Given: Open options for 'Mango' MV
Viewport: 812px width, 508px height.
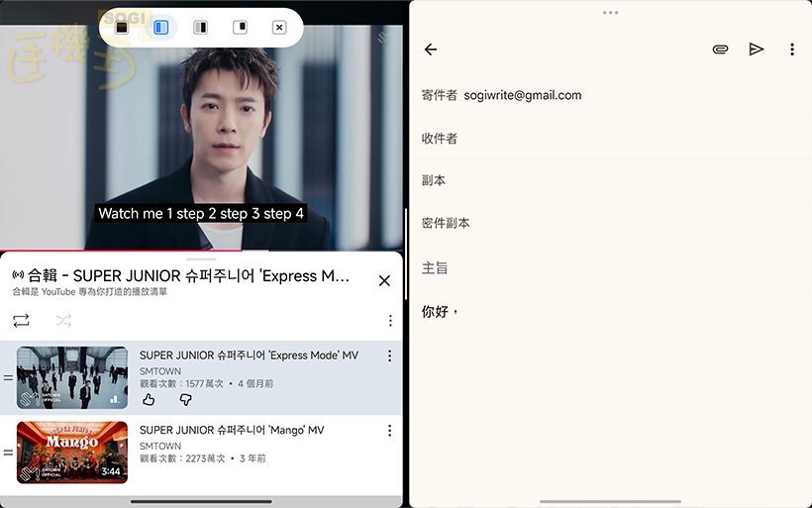Looking at the screenshot, I should click(x=389, y=431).
